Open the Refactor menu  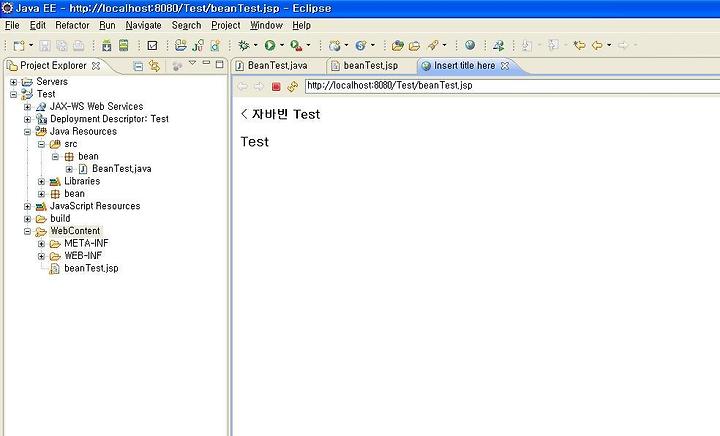pos(73,25)
